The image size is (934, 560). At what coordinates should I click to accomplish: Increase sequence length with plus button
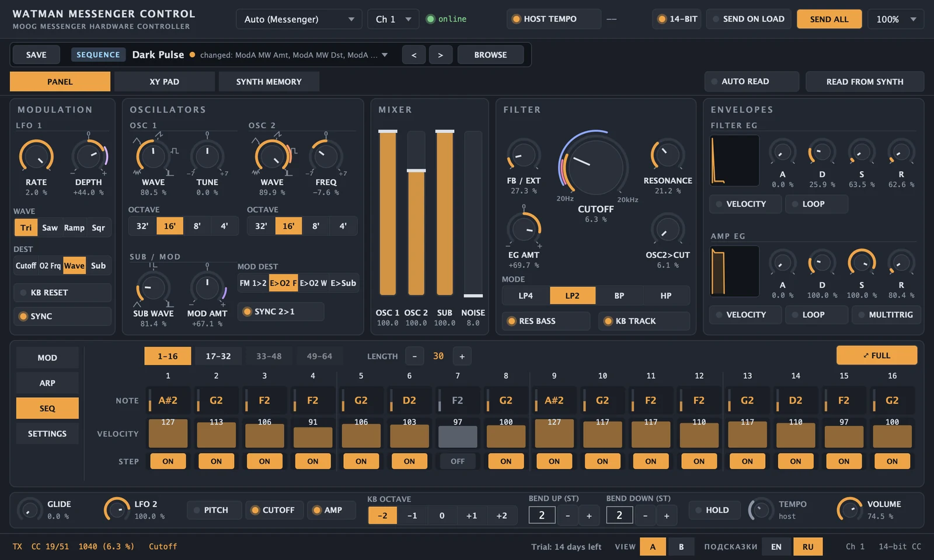(x=462, y=356)
